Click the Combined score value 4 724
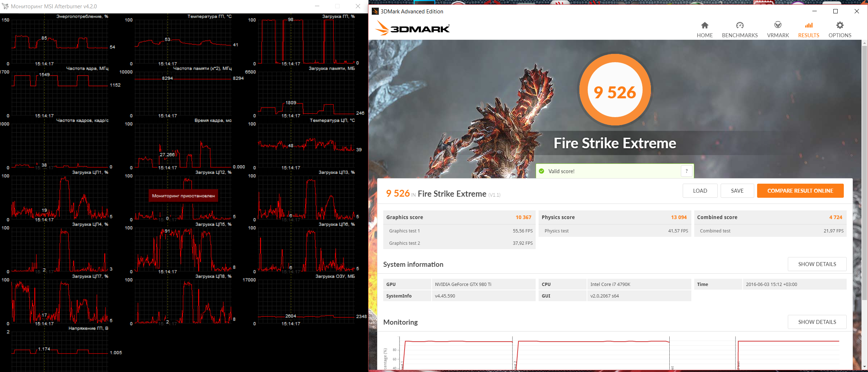The image size is (868, 372). [x=835, y=217]
